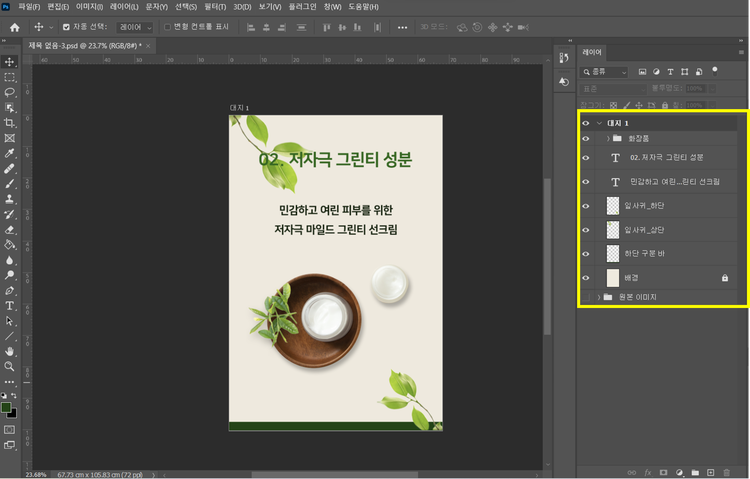Select the Dodge tool

(9, 275)
